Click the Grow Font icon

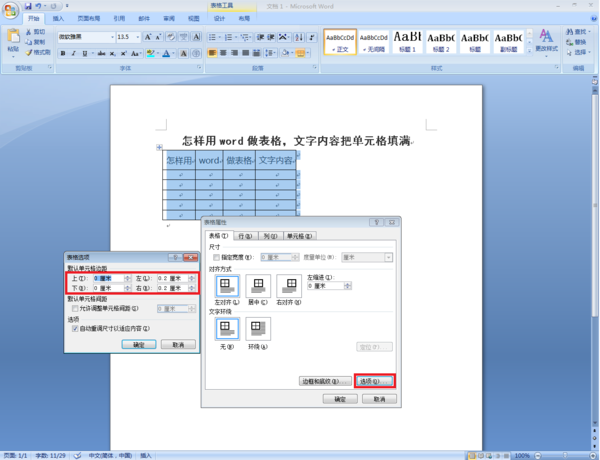(148, 37)
